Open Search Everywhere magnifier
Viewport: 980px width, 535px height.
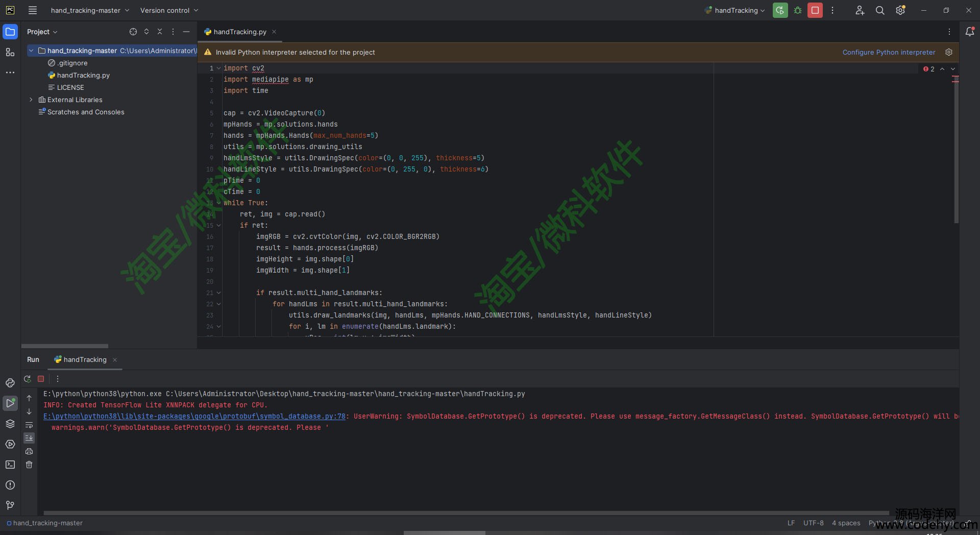(x=880, y=10)
